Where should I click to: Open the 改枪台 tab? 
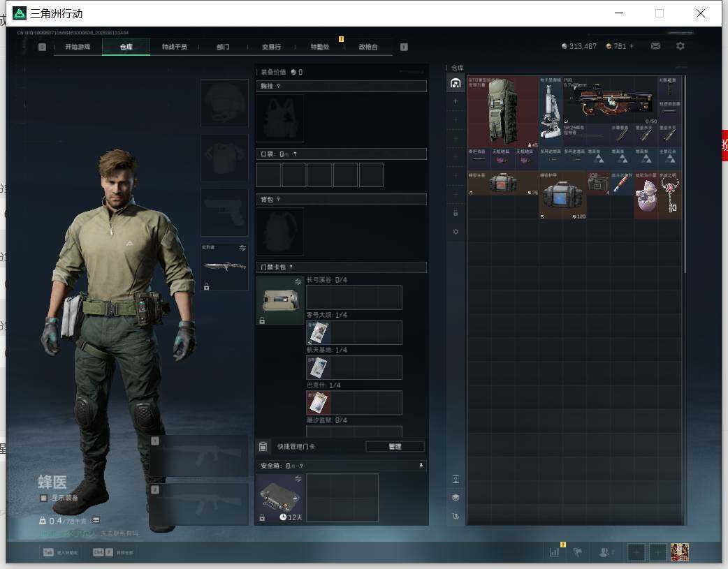pos(368,47)
